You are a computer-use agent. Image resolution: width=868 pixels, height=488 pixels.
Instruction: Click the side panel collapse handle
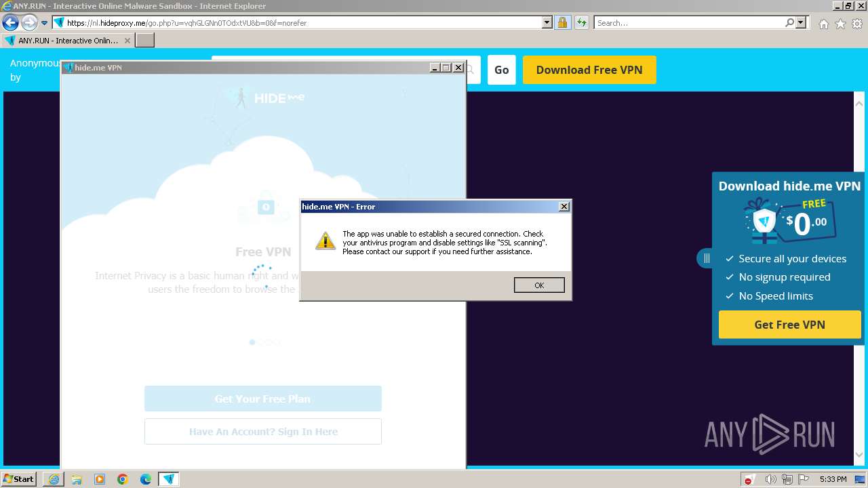706,258
